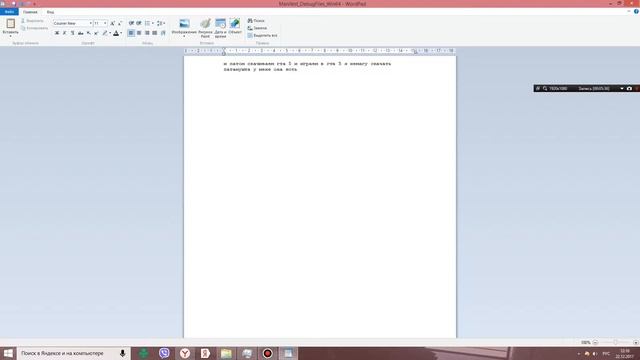
Task: Toggle superscript formatting
Action: 96,33
